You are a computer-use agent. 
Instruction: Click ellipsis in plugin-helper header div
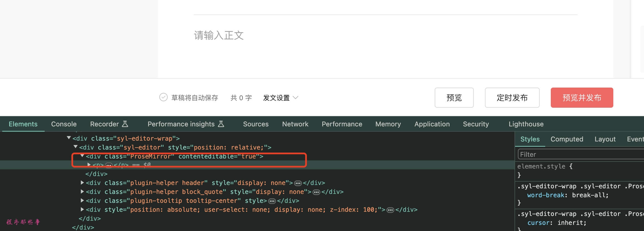click(x=298, y=183)
